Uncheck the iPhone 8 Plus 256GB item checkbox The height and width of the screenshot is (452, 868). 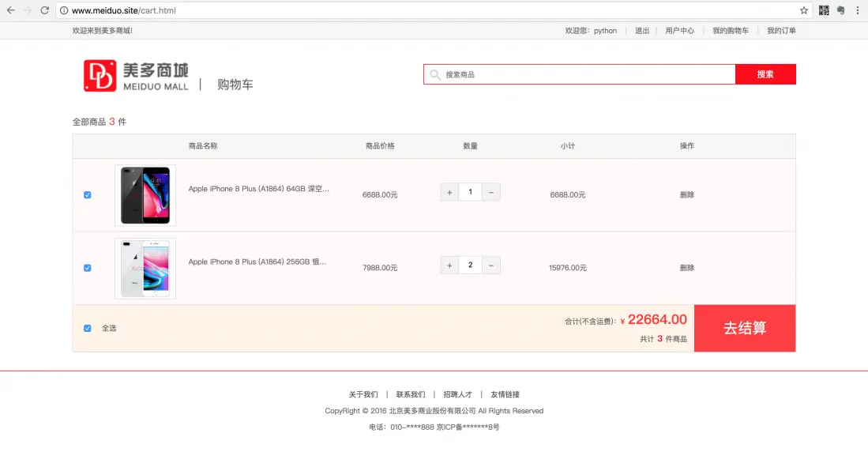[x=88, y=268]
